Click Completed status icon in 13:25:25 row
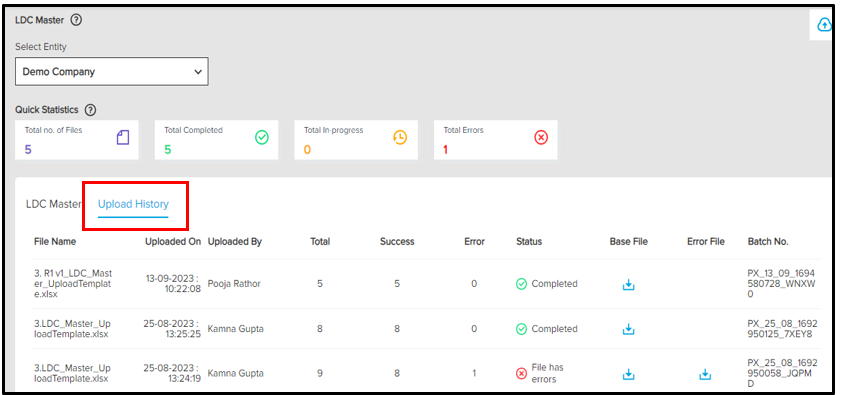 [x=521, y=329]
